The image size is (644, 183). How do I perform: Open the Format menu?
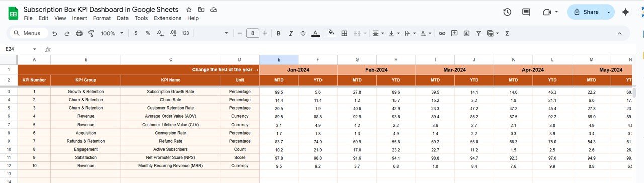pyautogui.click(x=102, y=18)
